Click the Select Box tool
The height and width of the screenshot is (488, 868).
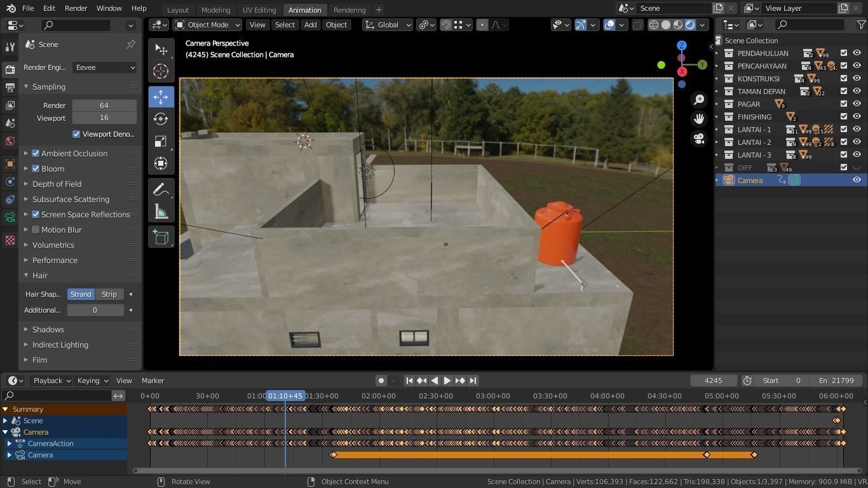pyautogui.click(x=161, y=50)
